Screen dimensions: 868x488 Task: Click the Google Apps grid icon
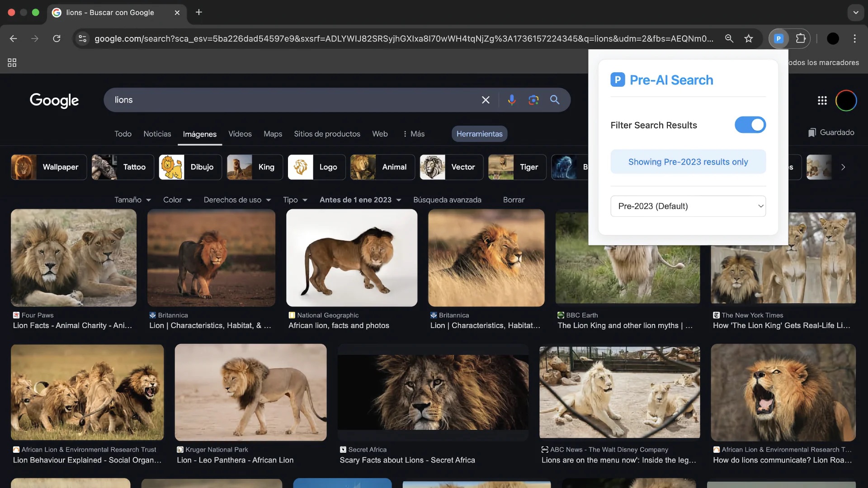click(823, 100)
